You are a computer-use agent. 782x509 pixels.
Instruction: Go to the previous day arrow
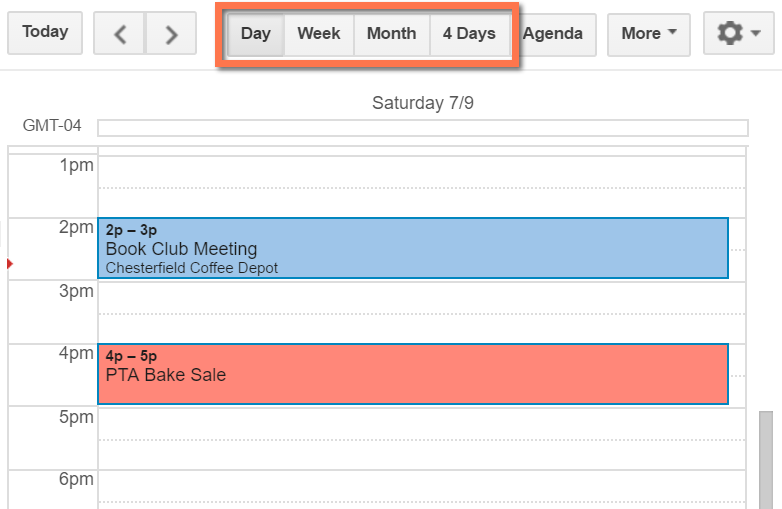click(120, 34)
